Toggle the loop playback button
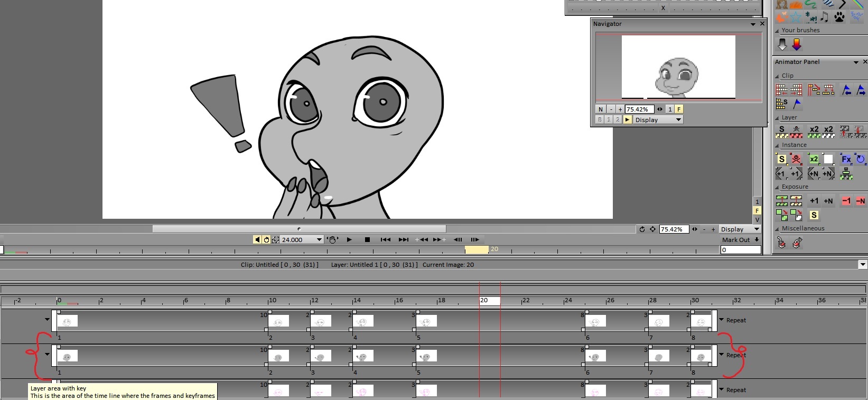The width and height of the screenshot is (868, 400). click(x=266, y=239)
